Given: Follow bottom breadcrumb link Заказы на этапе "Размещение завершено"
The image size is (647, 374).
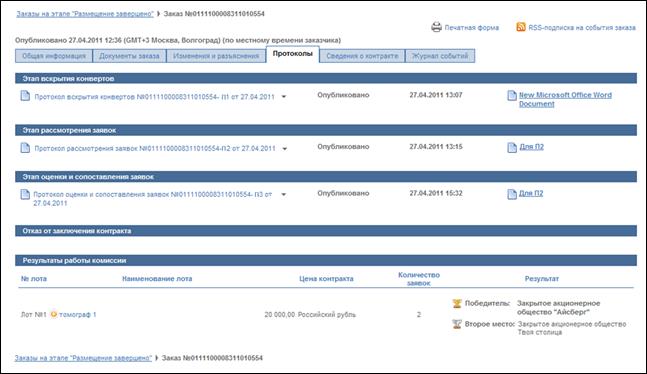Looking at the screenshot, I should tap(83, 358).
